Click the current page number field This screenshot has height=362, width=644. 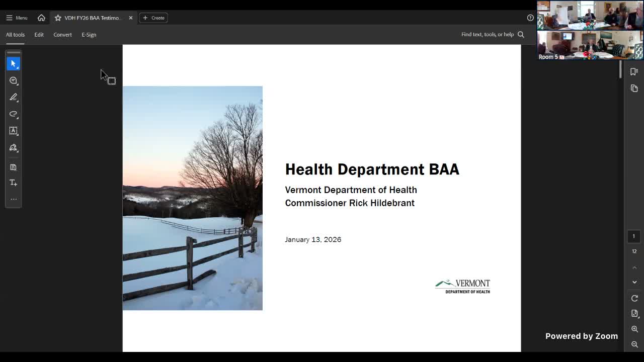633,236
